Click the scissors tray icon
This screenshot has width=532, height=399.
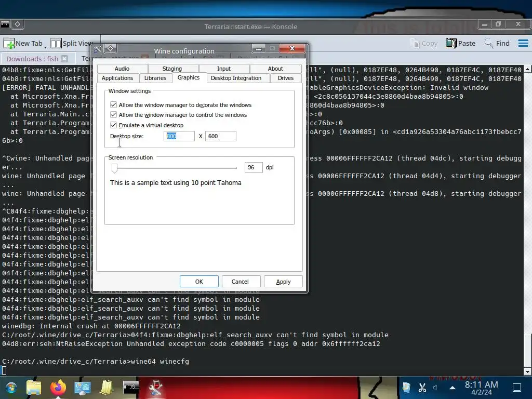pyautogui.click(x=422, y=388)
